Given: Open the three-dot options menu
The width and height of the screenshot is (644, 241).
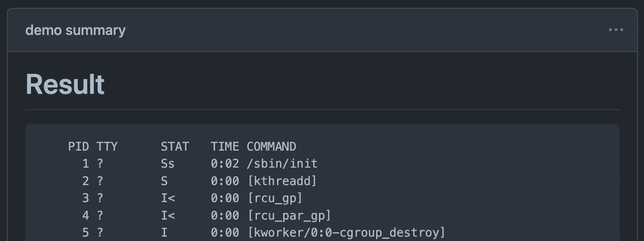Looking at the screenshot, I should pyautogui.click(x=616, y=30).
